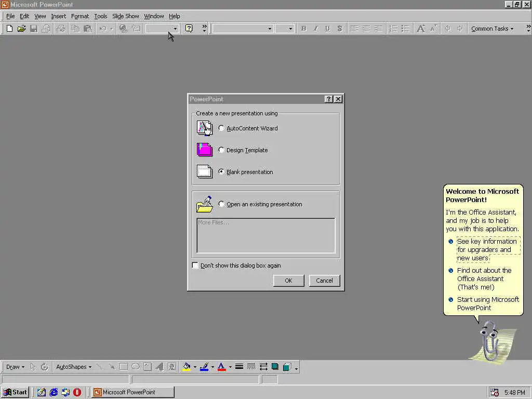
Task: Open the Common Tasks dropdown
Action: coord(493,29)
